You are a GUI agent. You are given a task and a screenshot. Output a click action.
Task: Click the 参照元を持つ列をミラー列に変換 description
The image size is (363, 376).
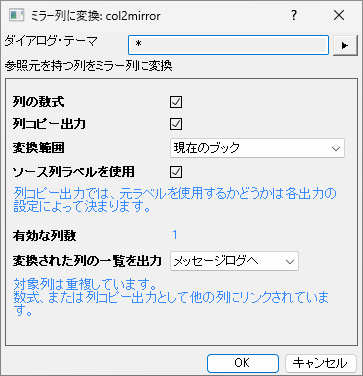(88, 66)
